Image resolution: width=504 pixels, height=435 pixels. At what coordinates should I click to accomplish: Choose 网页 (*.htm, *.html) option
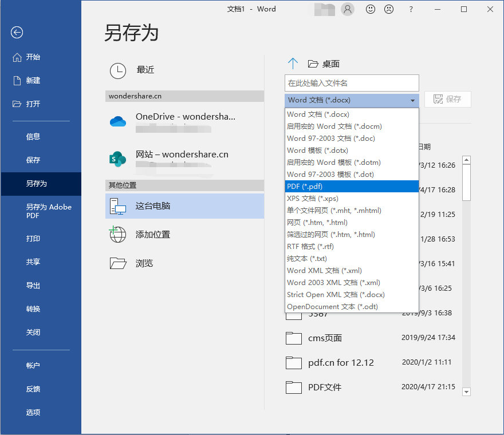[352, 223]
